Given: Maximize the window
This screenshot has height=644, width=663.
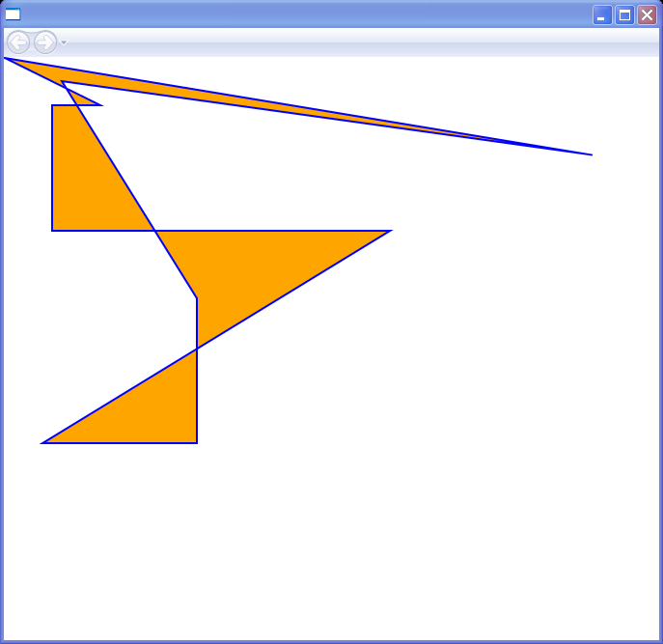Looking at the screenshot, I should 624,15.
